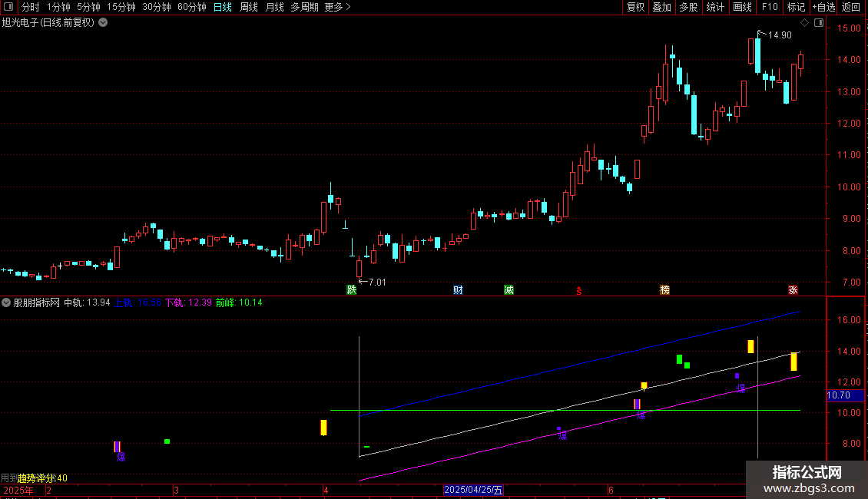Click the 减 event marker
The image size is (868, 499).
pyautogui.click(x=509, y=290)
